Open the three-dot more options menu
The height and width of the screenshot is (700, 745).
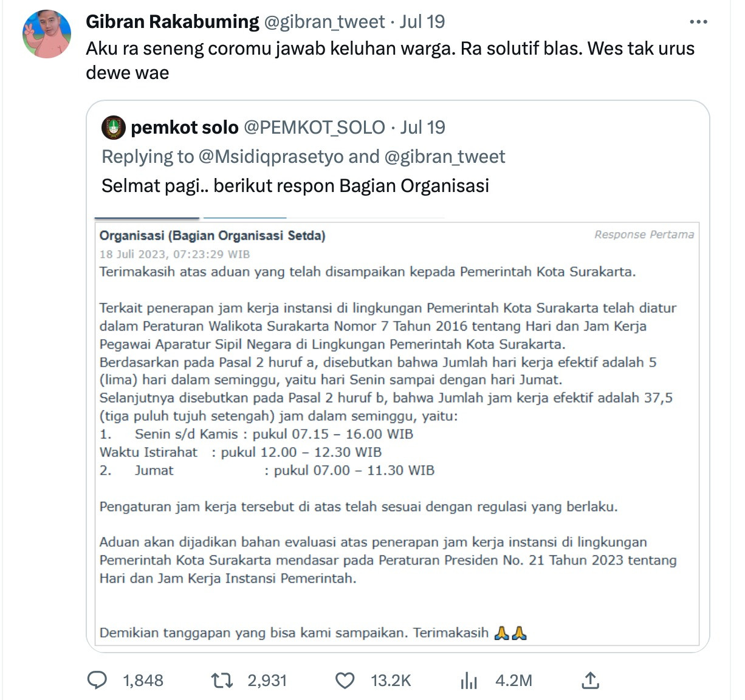pos(698,22)
